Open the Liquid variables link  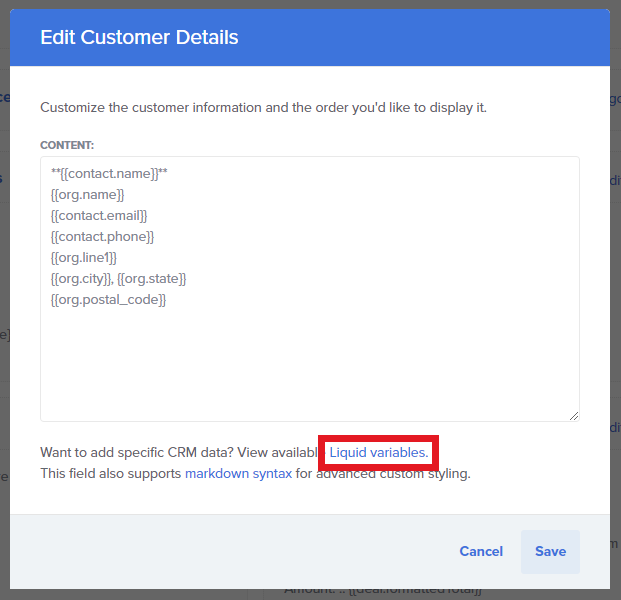378,453
